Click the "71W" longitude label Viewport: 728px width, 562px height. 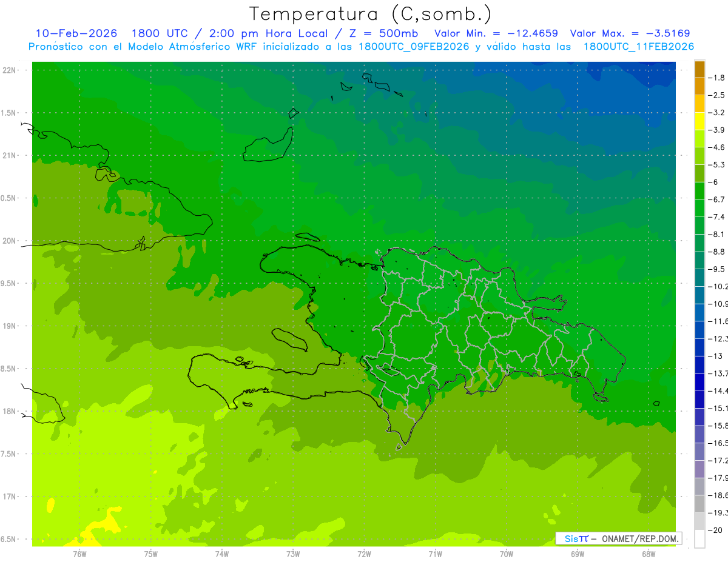(x=435, y=554)
